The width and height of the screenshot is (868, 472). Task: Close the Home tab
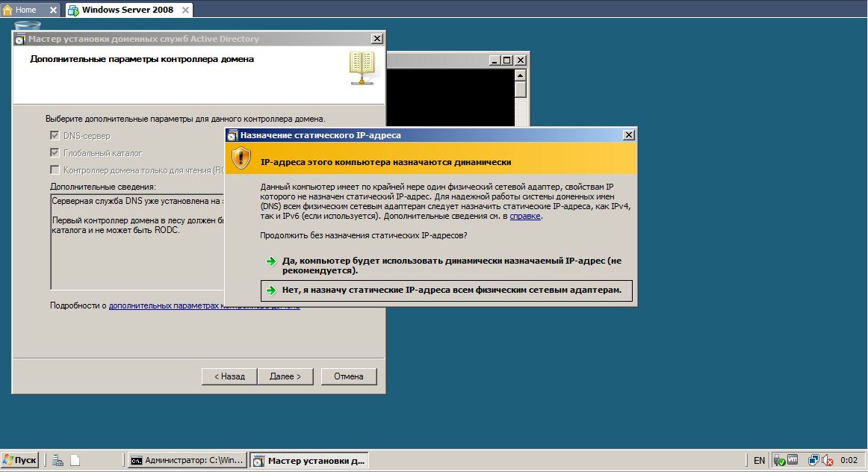click(x=53, y=10)
